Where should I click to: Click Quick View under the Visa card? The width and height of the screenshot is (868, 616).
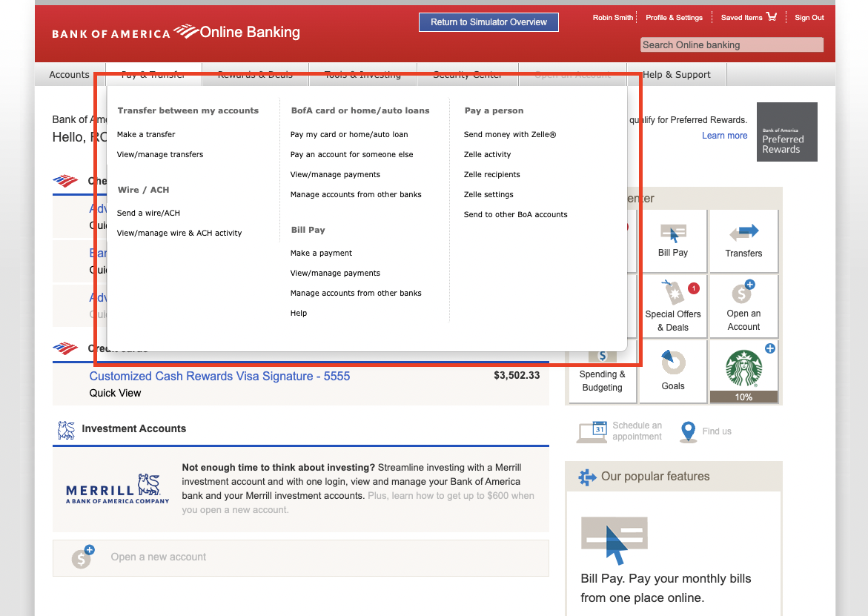(x=115, y=393)
